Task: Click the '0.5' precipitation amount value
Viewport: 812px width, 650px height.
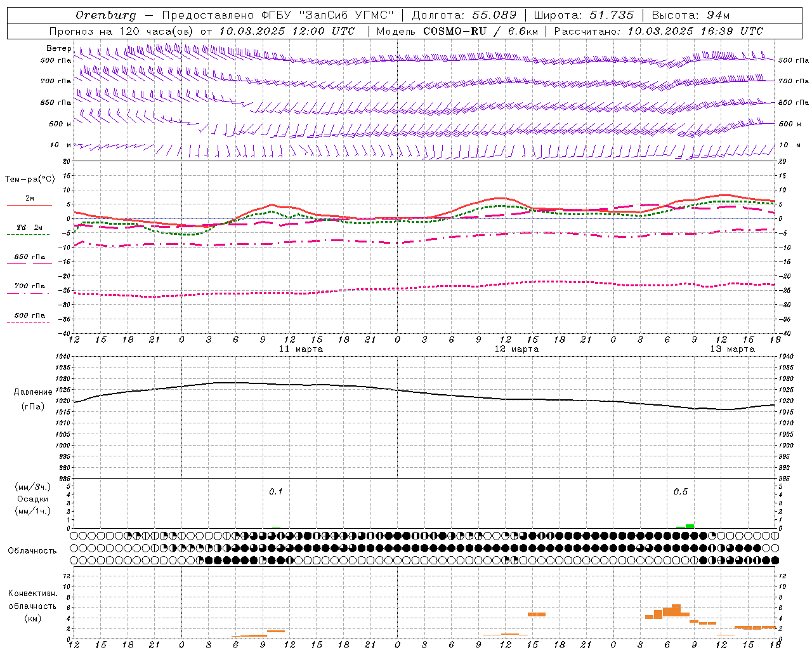Action: click(681, 491)
